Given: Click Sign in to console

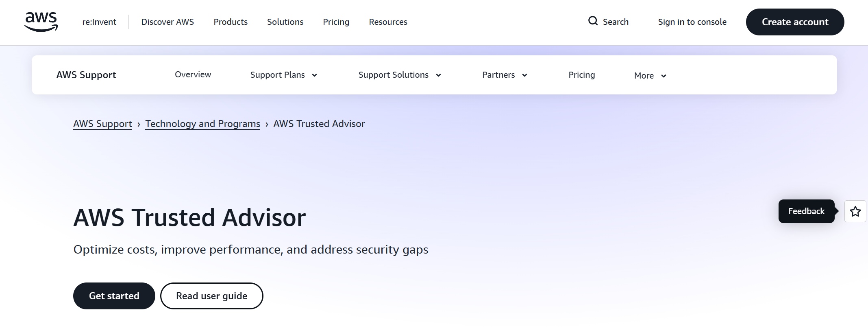Looking at the screenshot, I should click(692, 22).
